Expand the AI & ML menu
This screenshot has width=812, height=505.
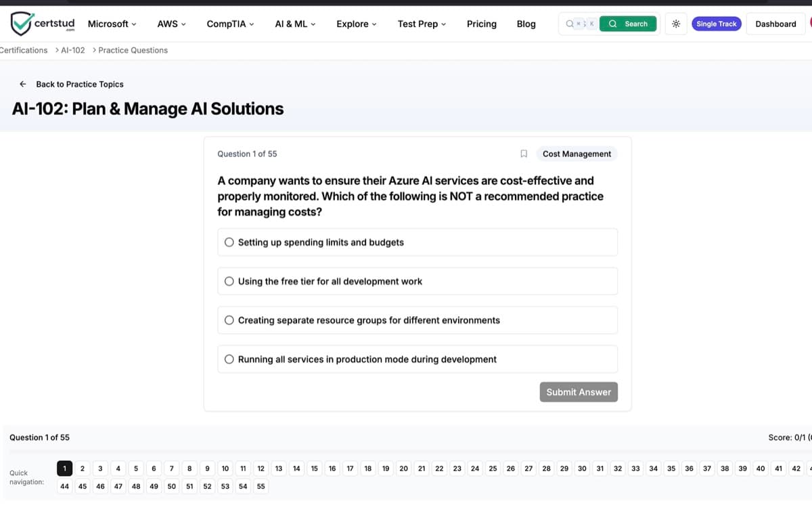295,24
